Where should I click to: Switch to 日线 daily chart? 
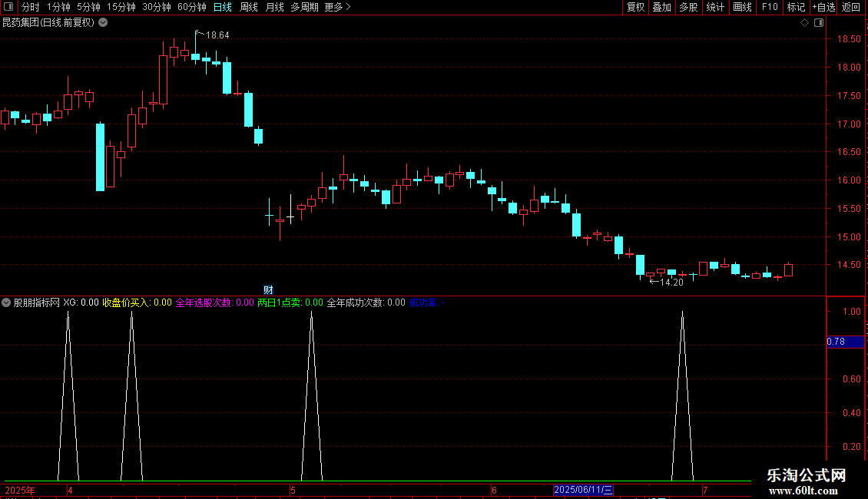click(223, 7)
